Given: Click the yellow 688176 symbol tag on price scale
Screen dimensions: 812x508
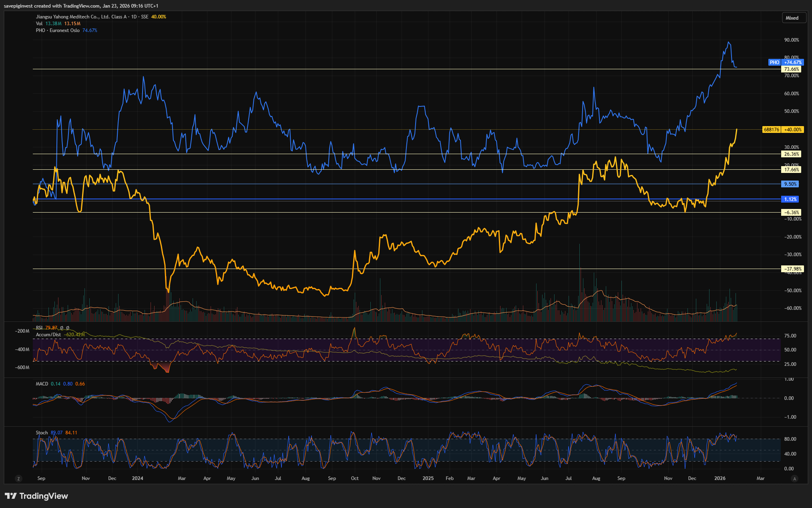Looking at the screenshot, I should (x=771, y=130).
